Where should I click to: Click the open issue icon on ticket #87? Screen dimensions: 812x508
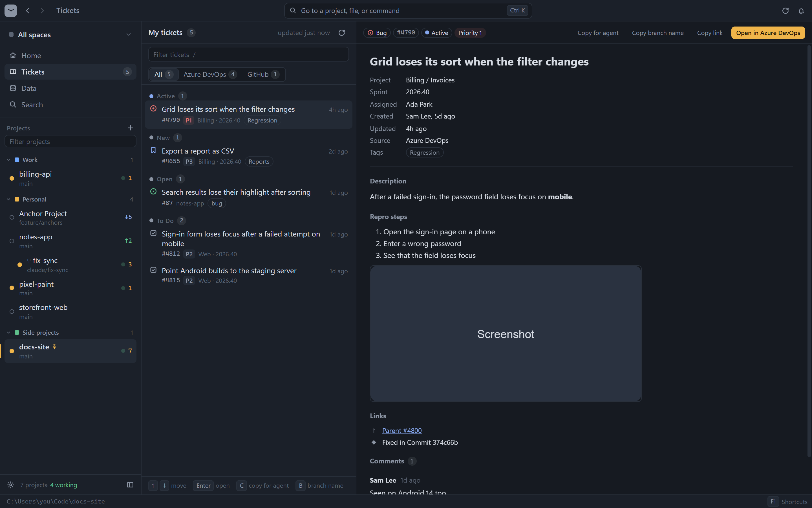tap(153, 192)
